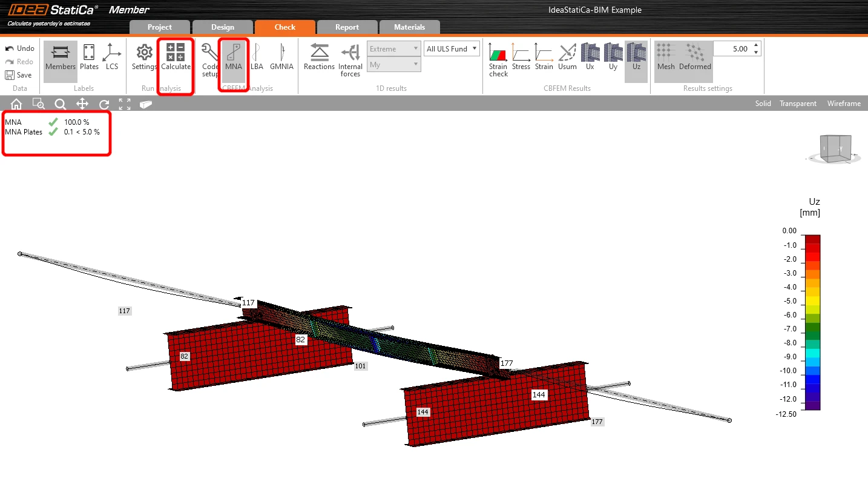Expand the Extreme dropdown
Image resolution: width=868 pixels, height=504 pixels.
pyautogui.click(x=393, y=48)
